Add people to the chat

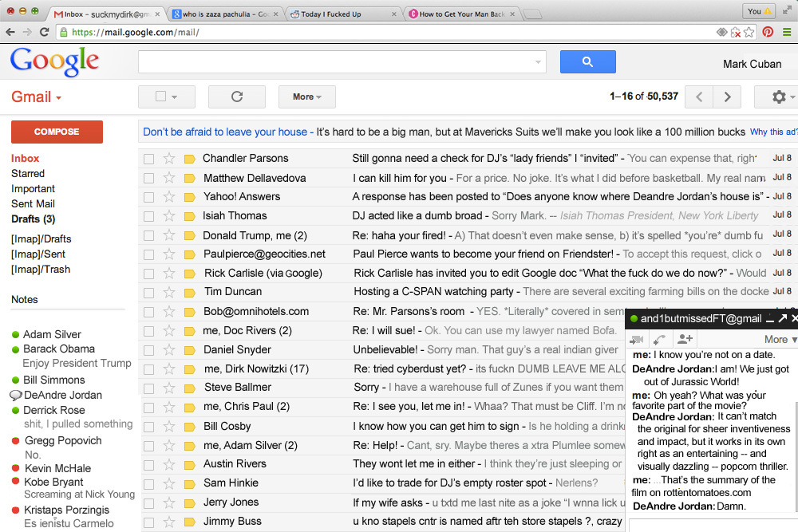pyautogui.click(x=685, y=339)
